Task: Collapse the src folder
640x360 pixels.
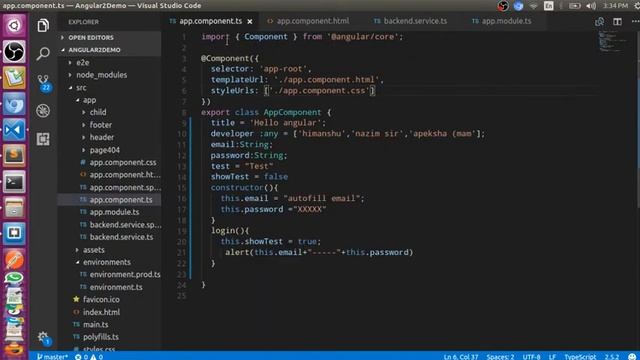Action: pos(109,87)
